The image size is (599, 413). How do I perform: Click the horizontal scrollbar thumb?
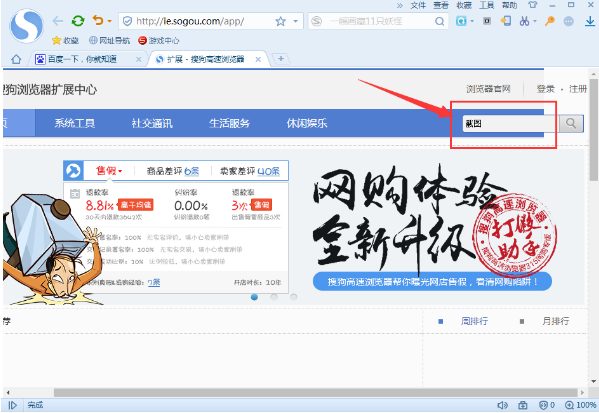315,392
